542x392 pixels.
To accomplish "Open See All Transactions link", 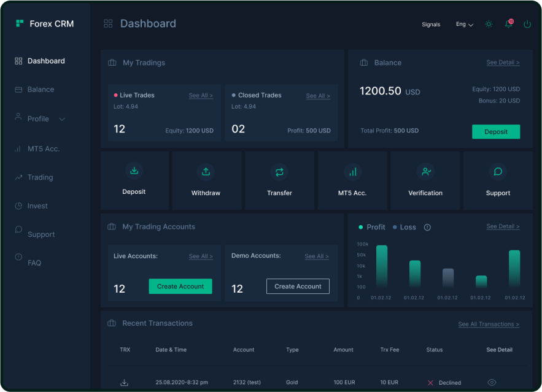I will (489, 325).
